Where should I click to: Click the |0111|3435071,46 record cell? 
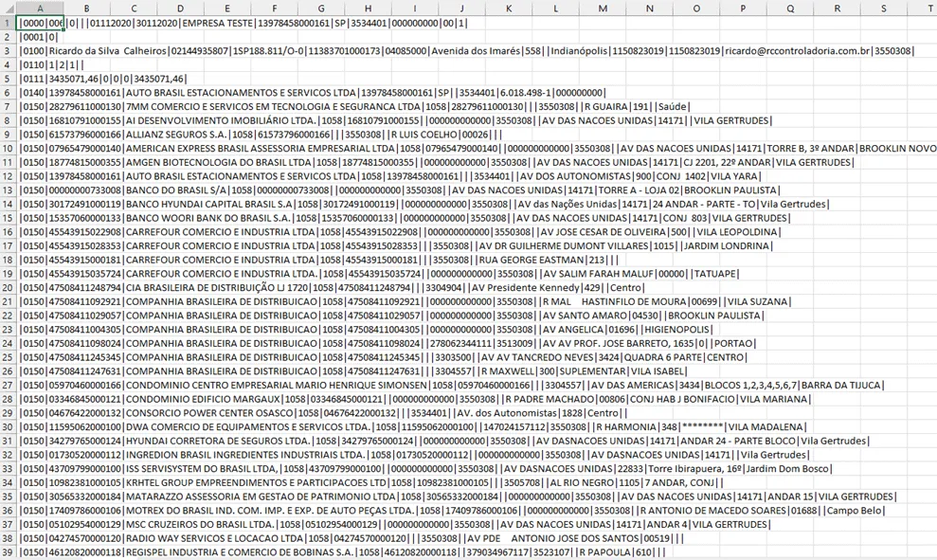(x=102, y=79)
